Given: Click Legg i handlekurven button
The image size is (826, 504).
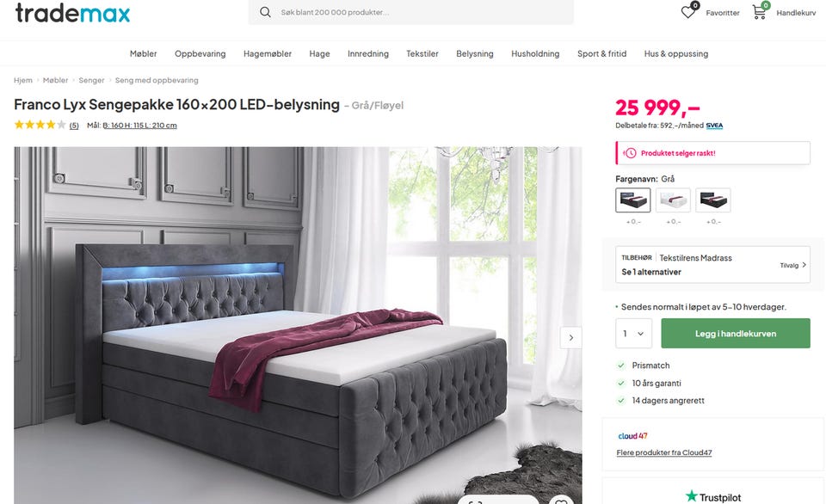Looking at the screenshot, I should point(736,334).
